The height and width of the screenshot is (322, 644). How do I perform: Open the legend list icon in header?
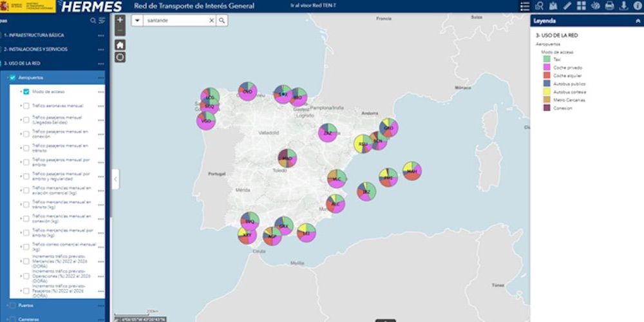[x=525, y=6]
